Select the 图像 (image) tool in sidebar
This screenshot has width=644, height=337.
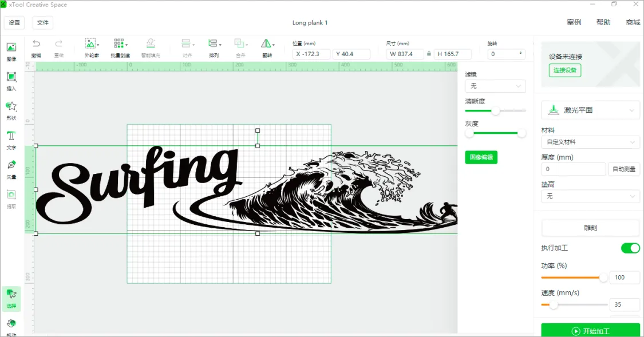click(x=11, y=51)
